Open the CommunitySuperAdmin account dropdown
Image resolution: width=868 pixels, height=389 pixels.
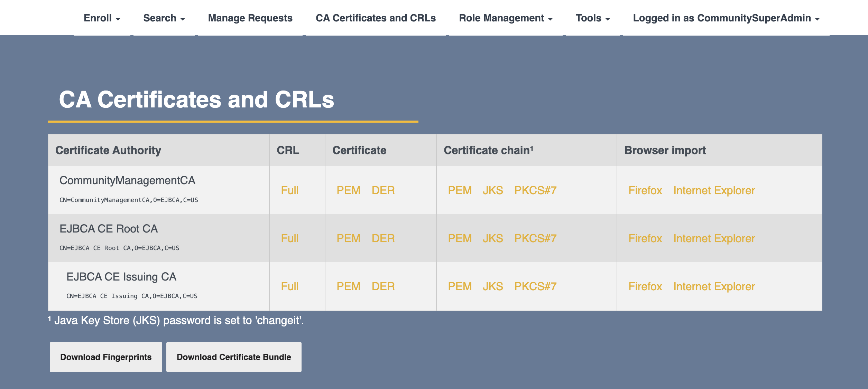point(726,18)
